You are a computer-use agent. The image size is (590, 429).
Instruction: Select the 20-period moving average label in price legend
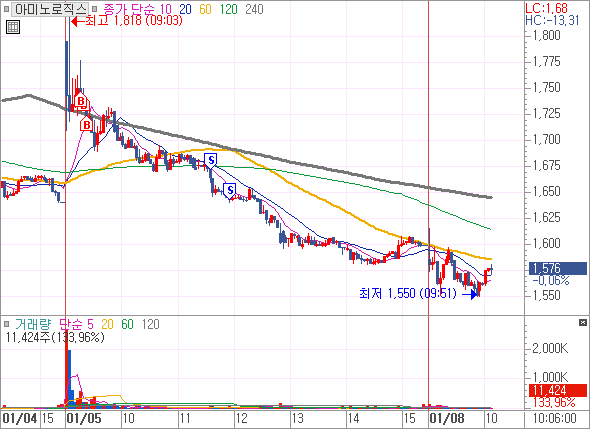[185, 9]
